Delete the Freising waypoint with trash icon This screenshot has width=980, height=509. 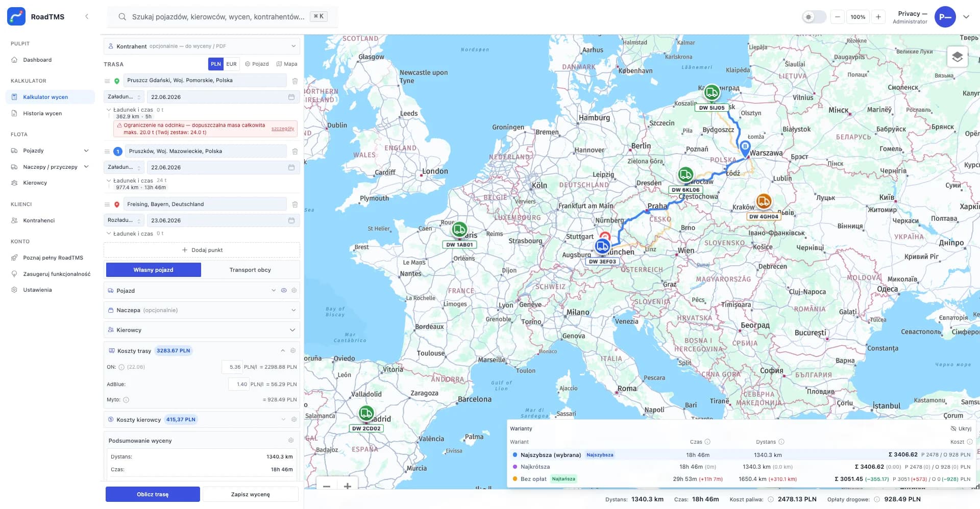(295, 204)
